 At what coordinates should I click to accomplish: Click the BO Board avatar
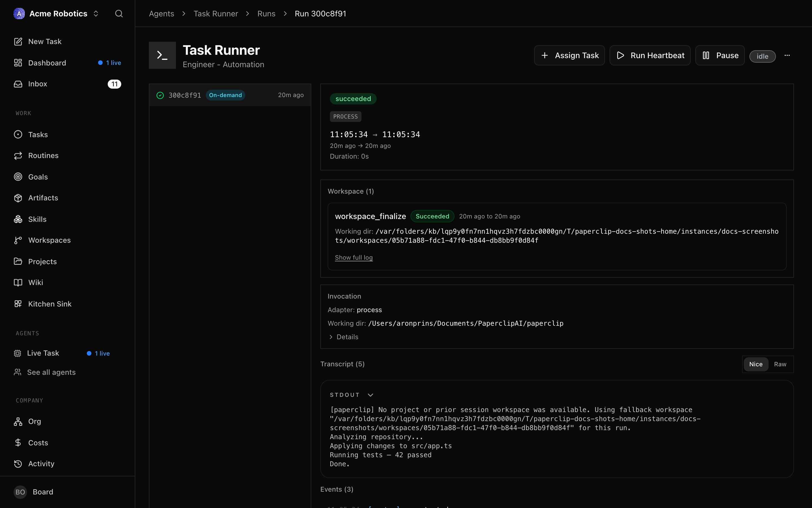[20, 492]
